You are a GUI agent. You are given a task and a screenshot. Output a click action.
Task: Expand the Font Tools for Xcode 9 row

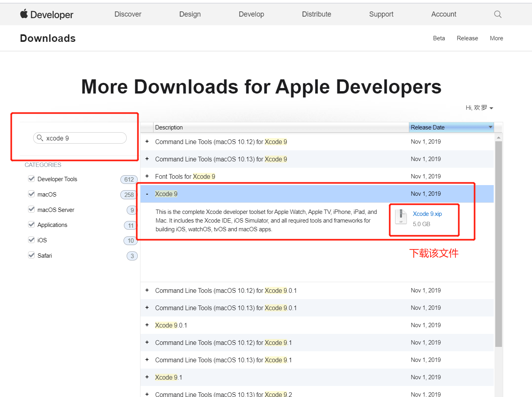tap(147, 176)
